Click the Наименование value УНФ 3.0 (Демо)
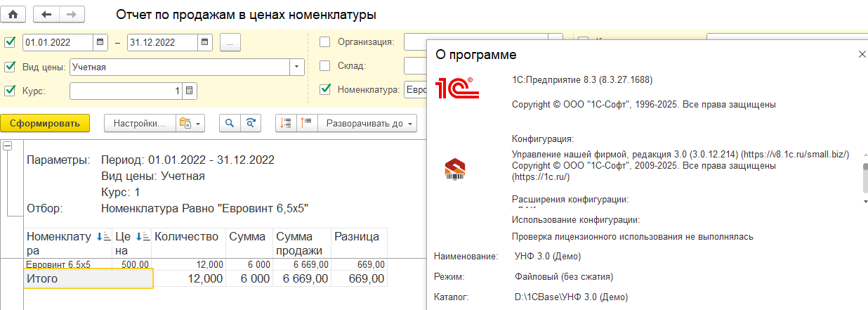 tap(548, 256)
